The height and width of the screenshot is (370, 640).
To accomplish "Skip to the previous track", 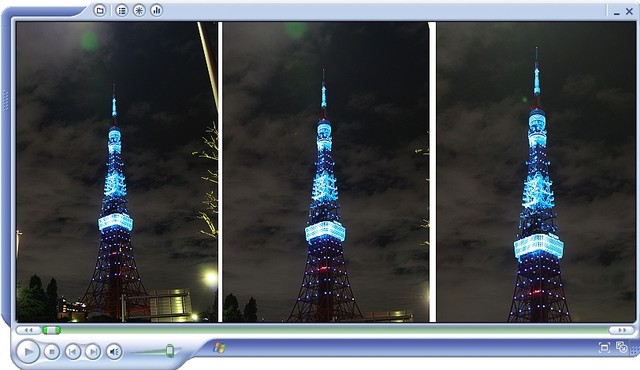I will [x=73, y=352].
